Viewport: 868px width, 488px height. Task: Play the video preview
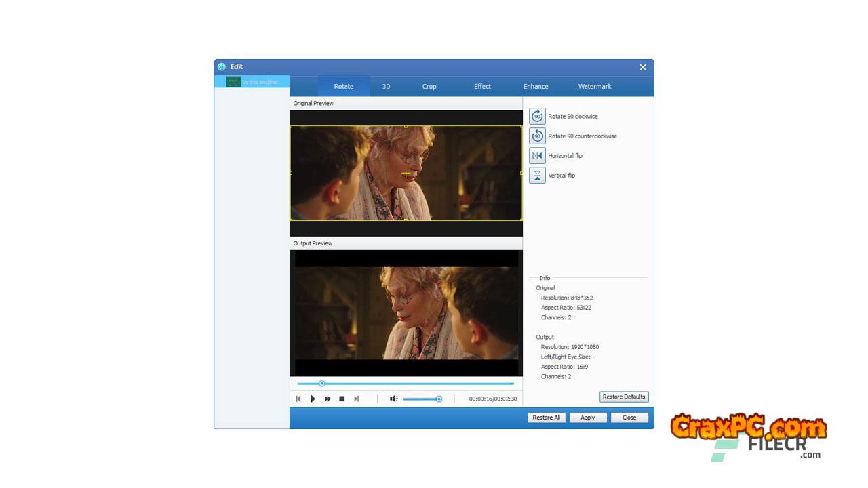(313, 399)
